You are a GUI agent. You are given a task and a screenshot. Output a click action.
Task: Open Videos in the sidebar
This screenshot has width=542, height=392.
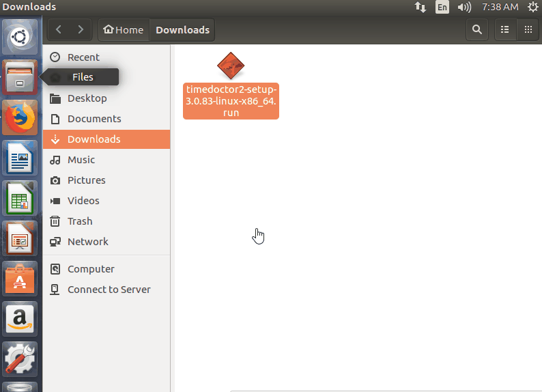point(106,201)
